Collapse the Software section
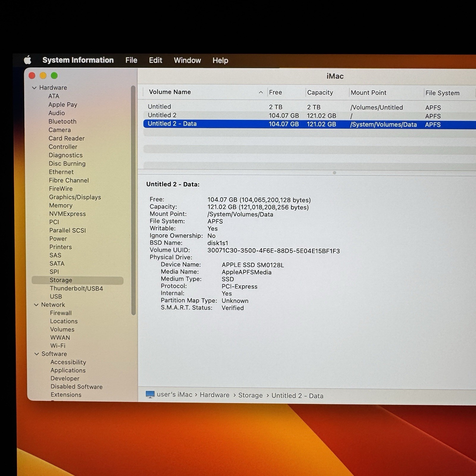The width and height of the screenshot is (476, 476). (37, 354)
